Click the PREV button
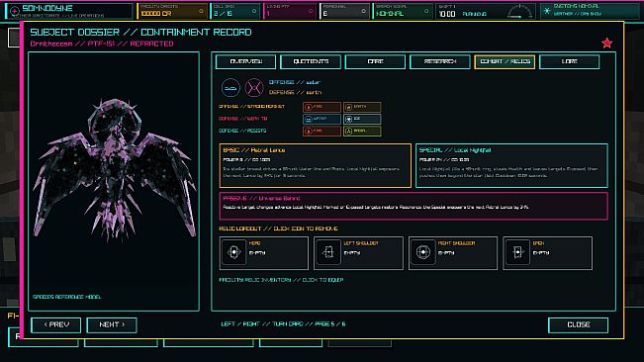This screenshot has width=644, height=362. (x=55, y=324)
